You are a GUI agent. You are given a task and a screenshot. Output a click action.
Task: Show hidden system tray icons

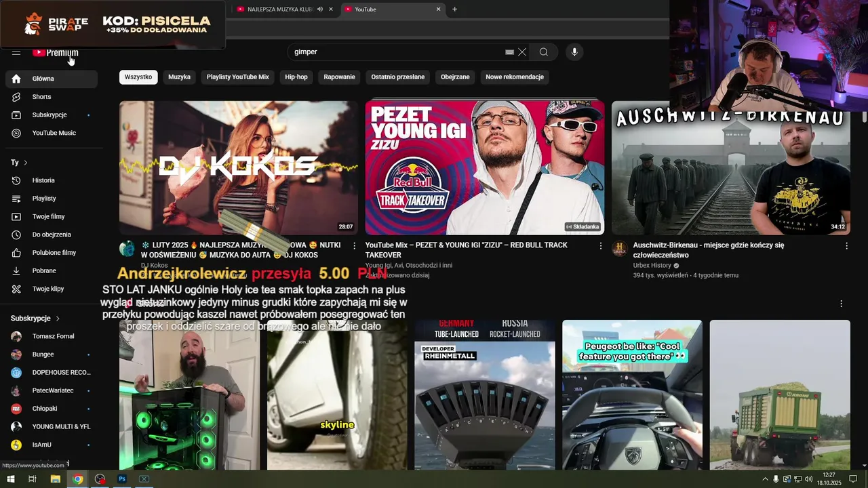765,479
